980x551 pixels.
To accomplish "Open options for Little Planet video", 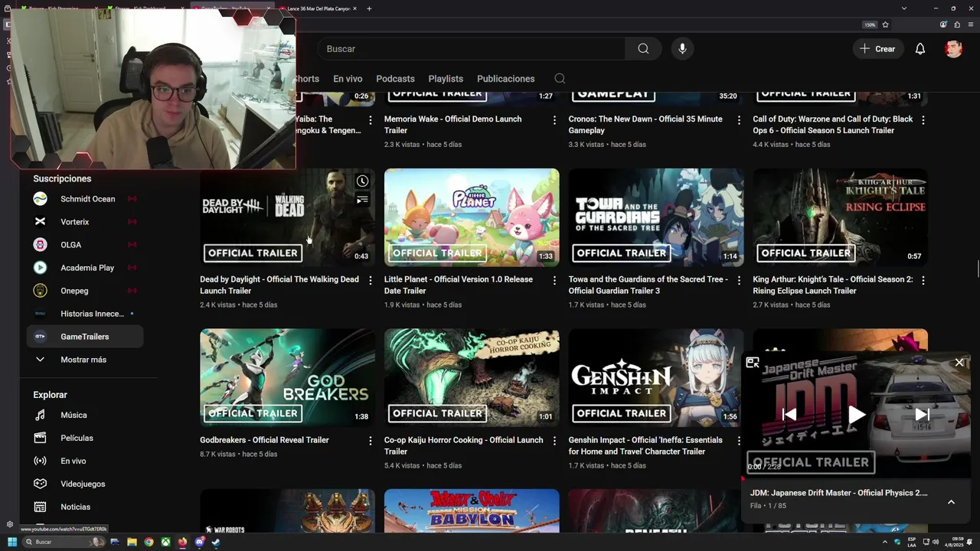I will [x=554, y=281].
